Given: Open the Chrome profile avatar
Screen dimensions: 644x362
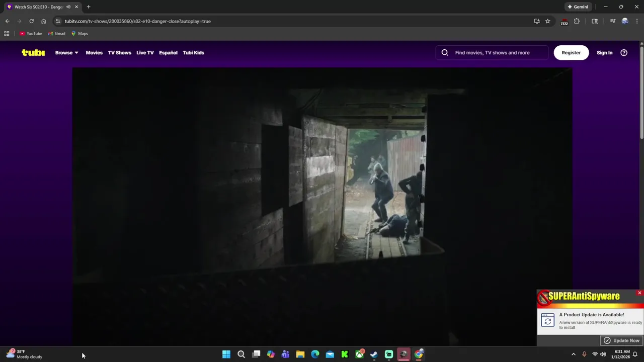Looking at the screenshot, I should point(625,21).
